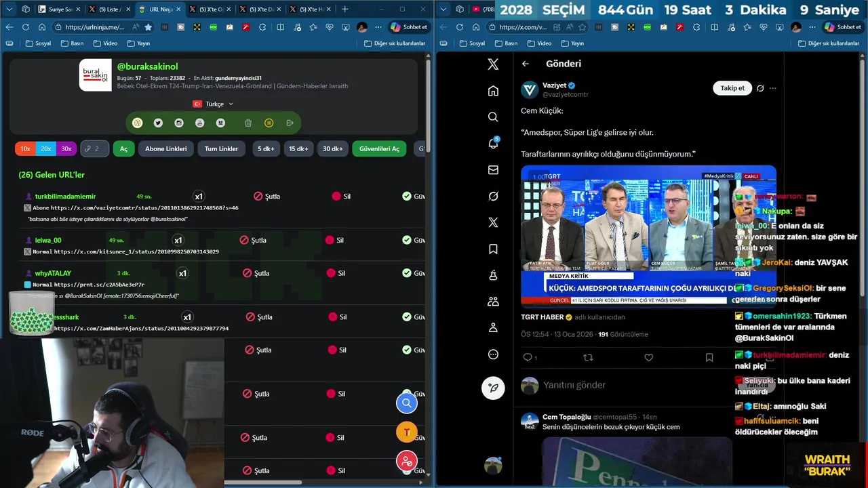Select the purple 30x button

(66, 148)
